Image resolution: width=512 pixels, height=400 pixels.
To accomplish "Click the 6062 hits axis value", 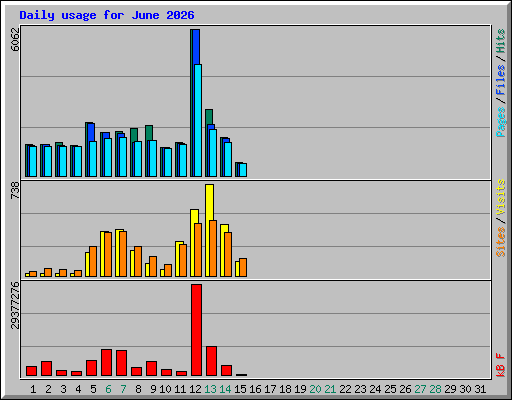I will tap(15, 39).
